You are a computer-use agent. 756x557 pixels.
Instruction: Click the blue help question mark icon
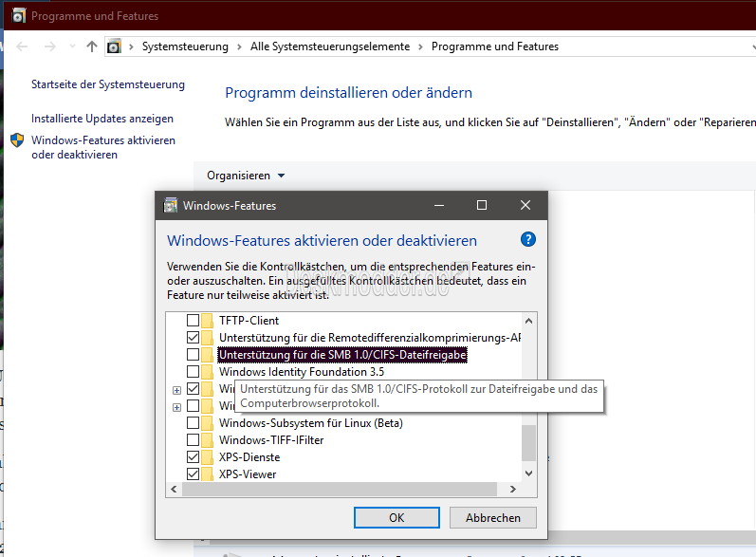(528, 239)
